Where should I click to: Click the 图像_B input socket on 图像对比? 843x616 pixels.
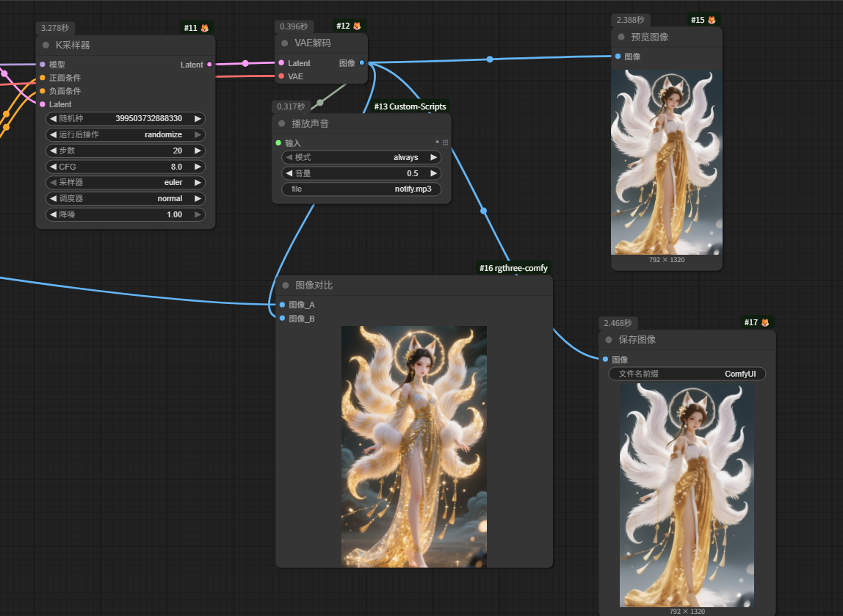coord(282,318)
